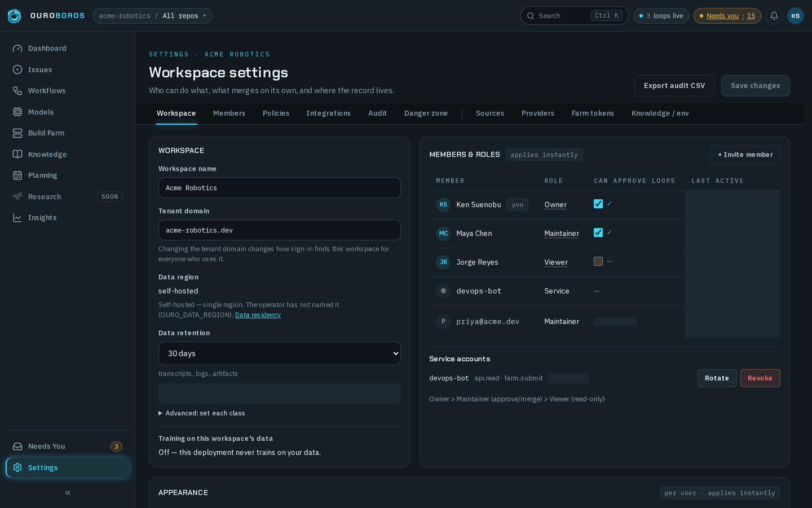Click the Invite member button
The width and height of the screenshot is (812, 508).
coord(745,155)
